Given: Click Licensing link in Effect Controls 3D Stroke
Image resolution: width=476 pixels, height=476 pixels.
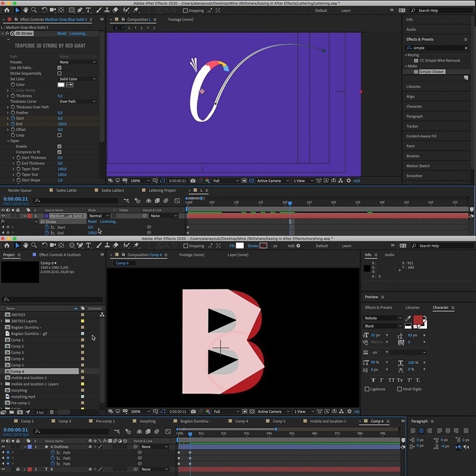Looking at the screenshot, I should point(79,33).
